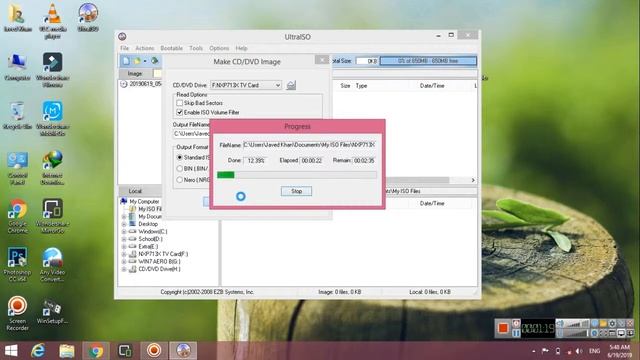
Task: Click the recorder red stop button
Action: pos(503,328)
